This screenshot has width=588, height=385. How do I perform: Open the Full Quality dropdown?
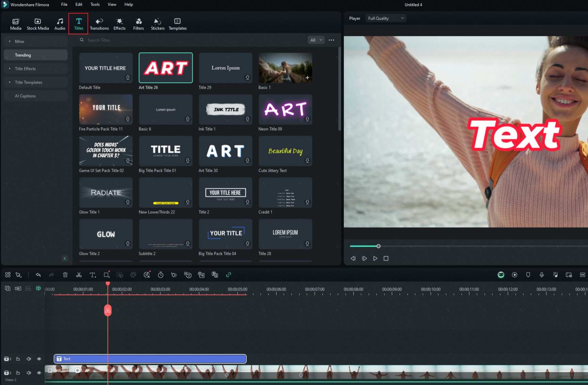(x=386, y=18)
